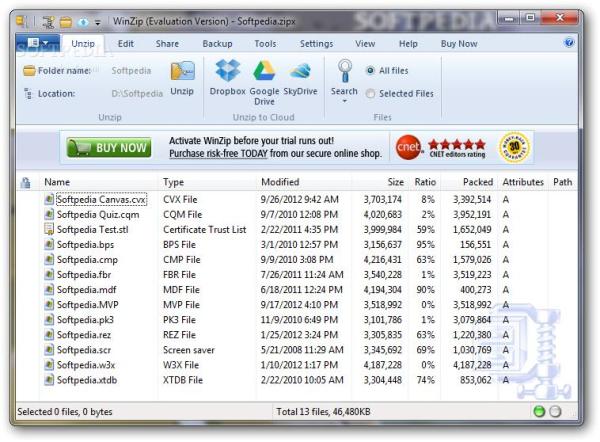Open the Edit ribbon tab
This screenshot has height=442, width=600.
(x=126, y=44)
